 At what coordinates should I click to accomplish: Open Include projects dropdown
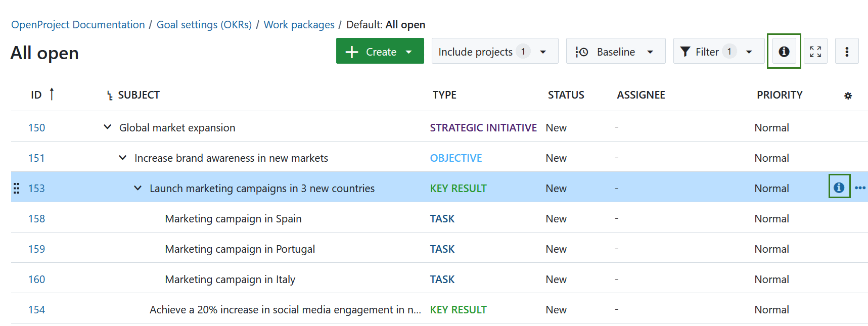[494, 52]
